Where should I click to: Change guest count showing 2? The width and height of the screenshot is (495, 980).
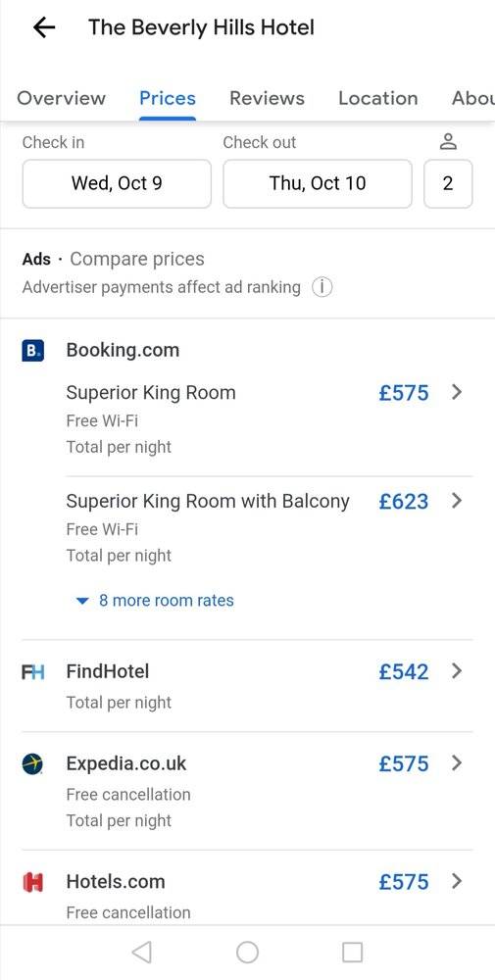point(448,184)
